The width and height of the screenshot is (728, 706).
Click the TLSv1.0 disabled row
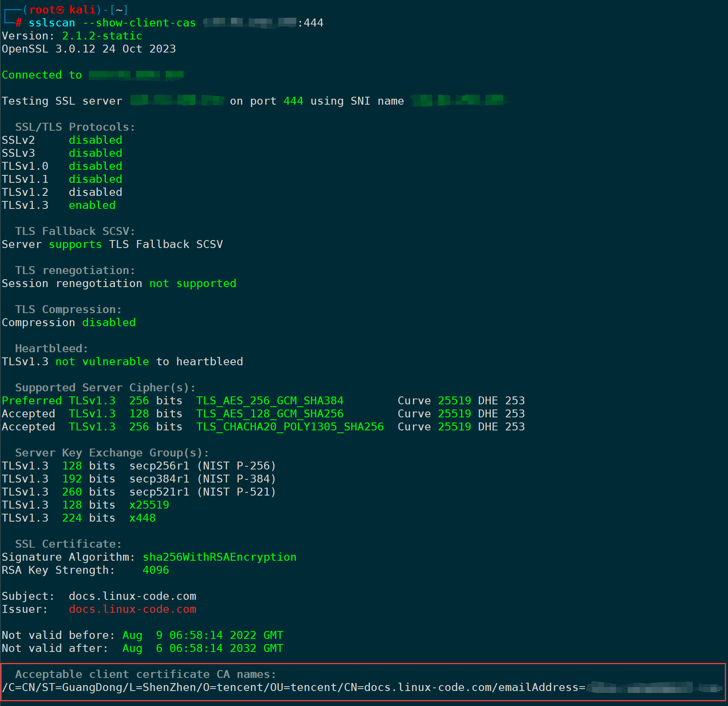pos(62,166)
